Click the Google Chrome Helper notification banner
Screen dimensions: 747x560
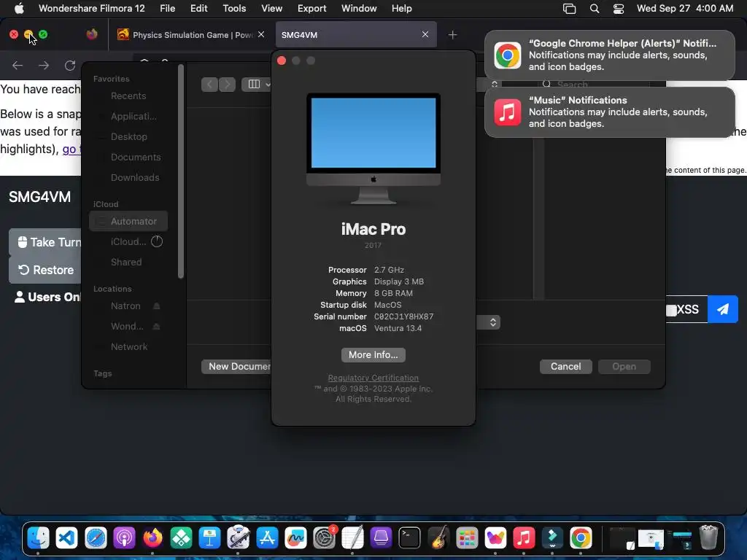(x=609, y=55)
